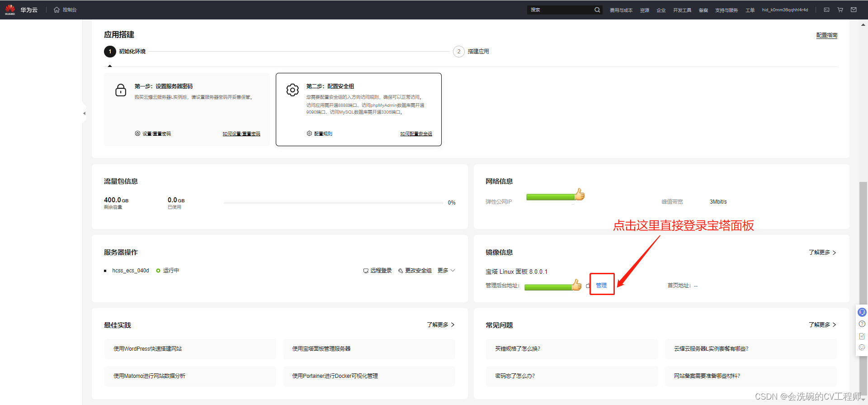Collapse the left sidebar panel arrow

84,113
